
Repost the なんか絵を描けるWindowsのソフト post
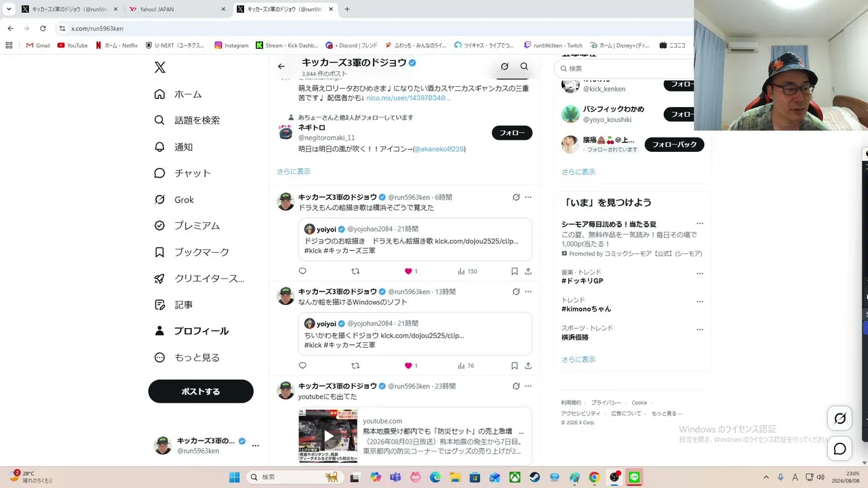tap(355, 365)
